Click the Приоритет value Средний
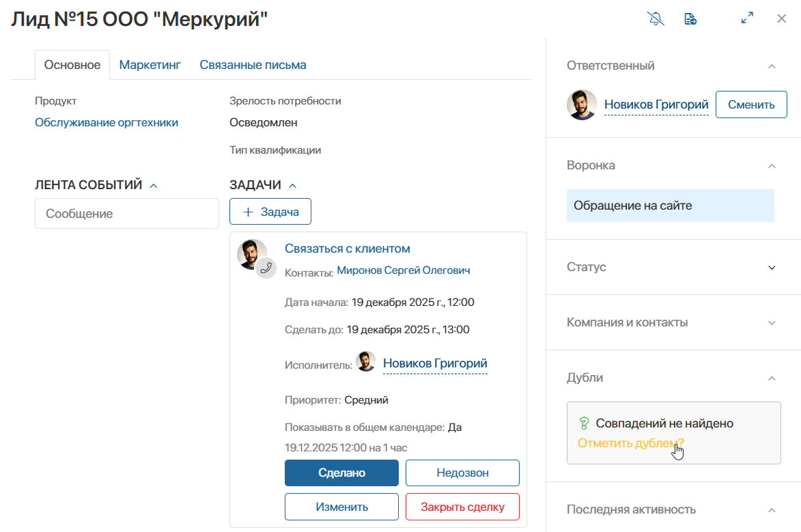Image resolution: width=801 pixels, height=532 pixels. pyautogui.click(x=366, y=400)
